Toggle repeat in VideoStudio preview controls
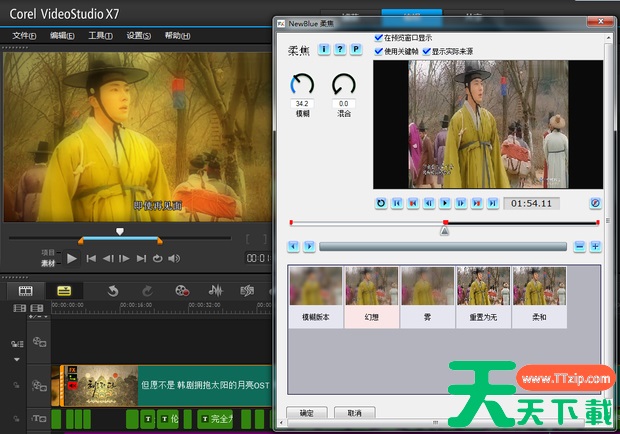Viewport: 620px width, 434px height. point(157,259)
